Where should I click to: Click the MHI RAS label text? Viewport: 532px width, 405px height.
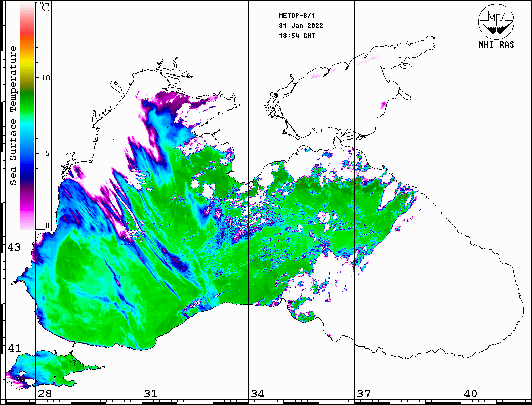click(497, 44)
